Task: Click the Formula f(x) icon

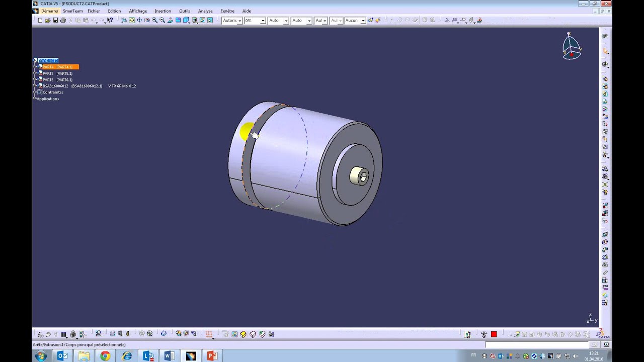Action: coord(40,334)
